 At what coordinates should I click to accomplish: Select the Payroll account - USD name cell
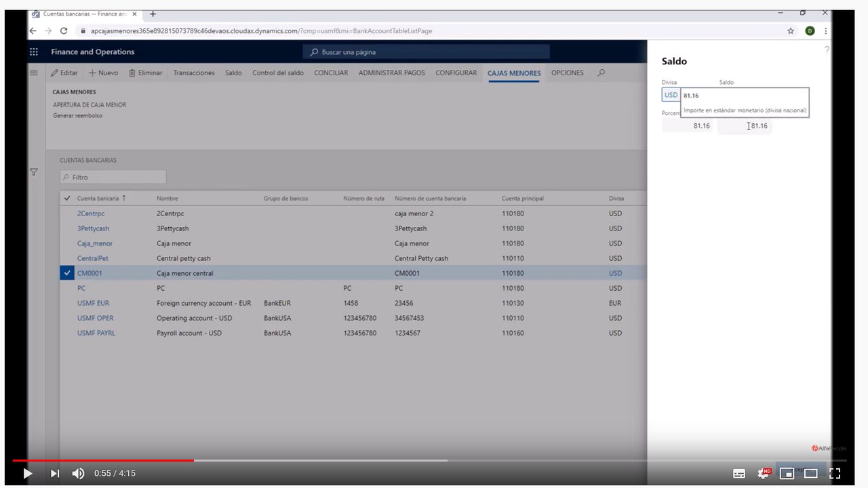tap(189, 333)
